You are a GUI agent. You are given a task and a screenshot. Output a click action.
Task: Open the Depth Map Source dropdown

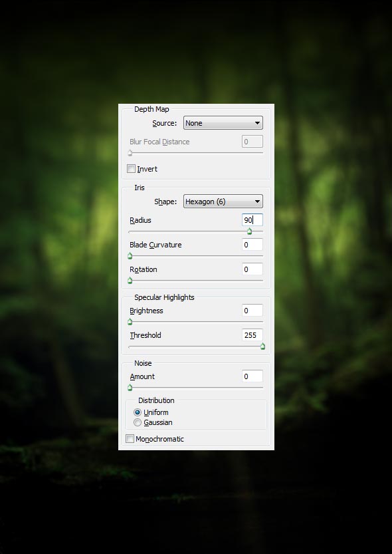coord(223,123)
